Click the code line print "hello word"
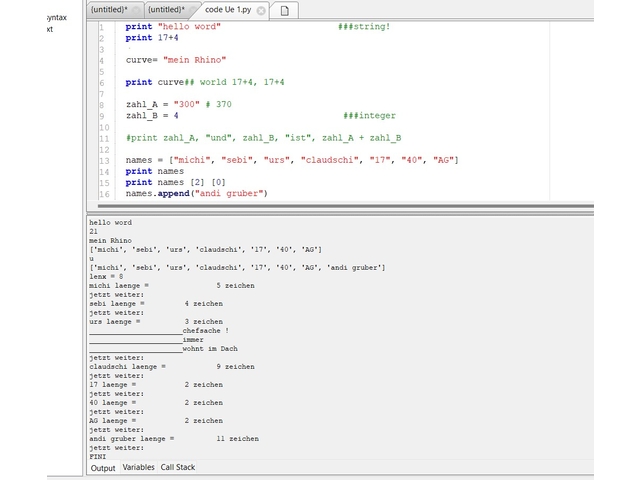Image resolution: width=640 pixels, height=480 pixels. coord(173,27)
